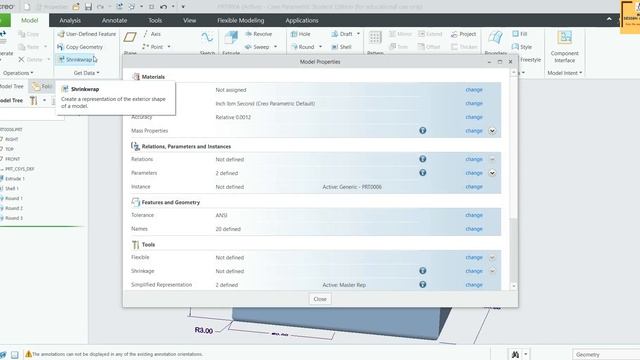Show info for Relations row
The height and width of the screenshot is (360, 640).
422,159
